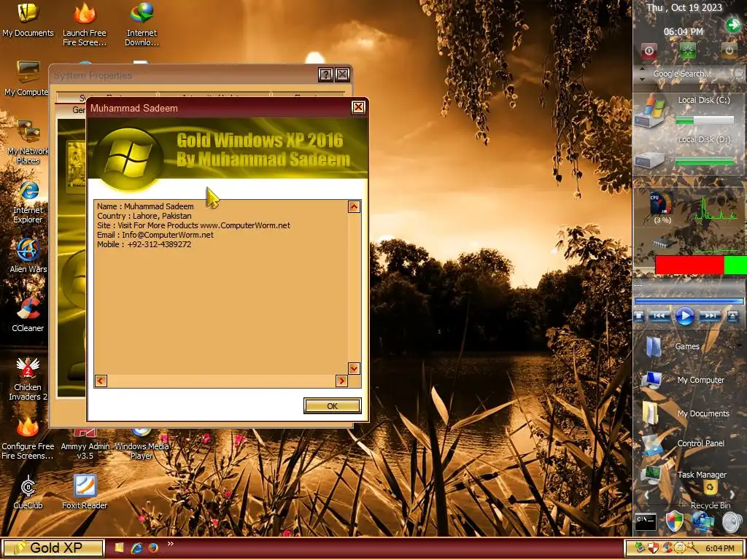
Task: Click the red shutdown widget button
Action: 649,51
